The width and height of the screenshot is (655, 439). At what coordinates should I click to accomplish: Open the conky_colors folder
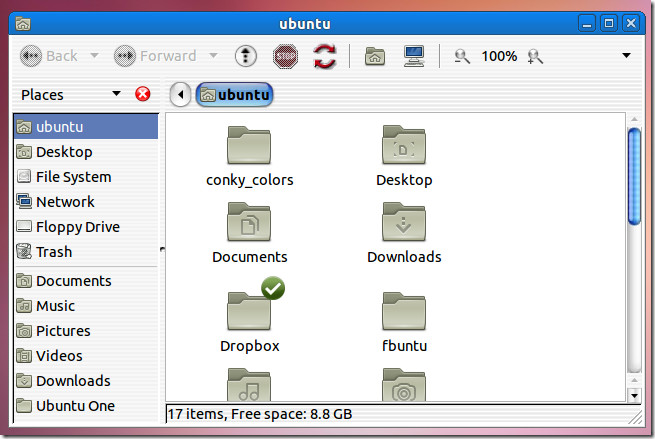pyautogui.click(x=249, y=157)
